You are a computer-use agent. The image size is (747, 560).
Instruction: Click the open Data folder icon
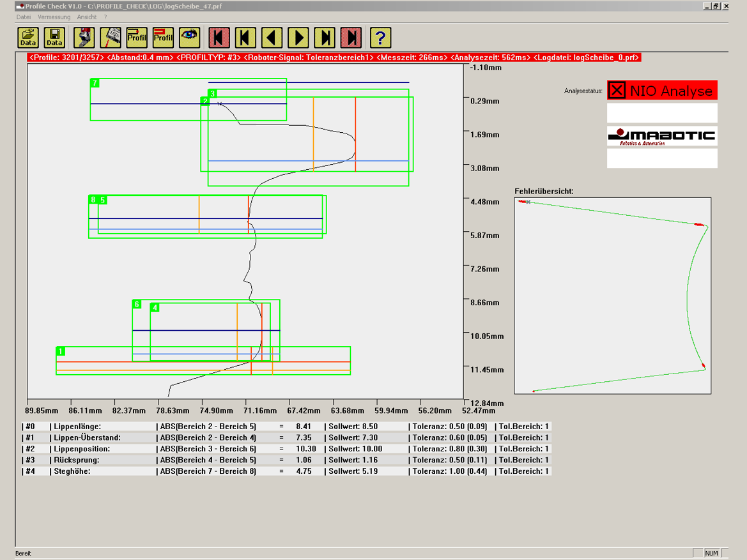pyautogui.click(x=28, y=38)
